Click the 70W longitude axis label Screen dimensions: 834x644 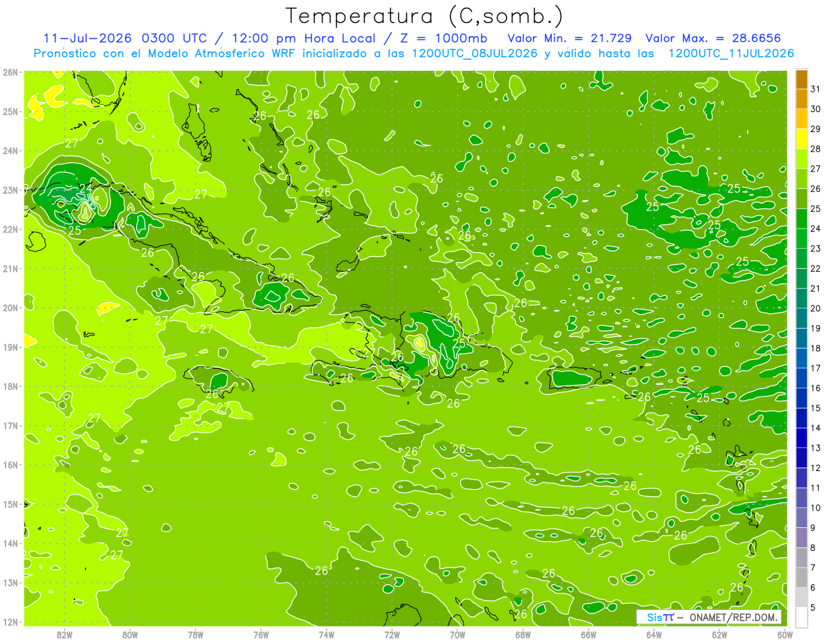457,634
